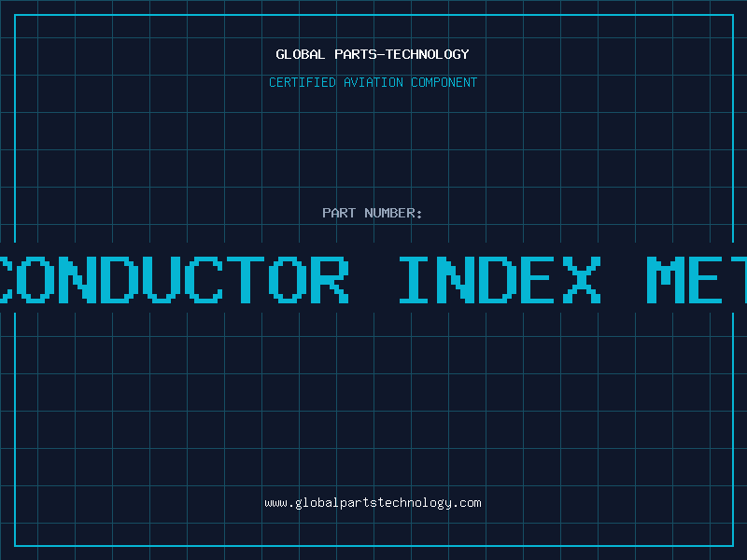The height and width of the screenshot is (560, 747).
Task: Select the large INDEX banner word
Action: tap(500, 280)
